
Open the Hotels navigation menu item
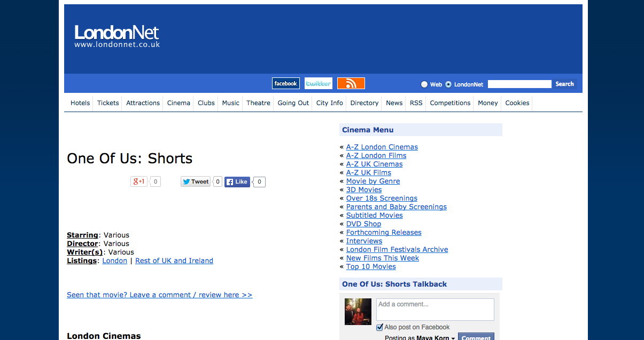click(80, 103)
